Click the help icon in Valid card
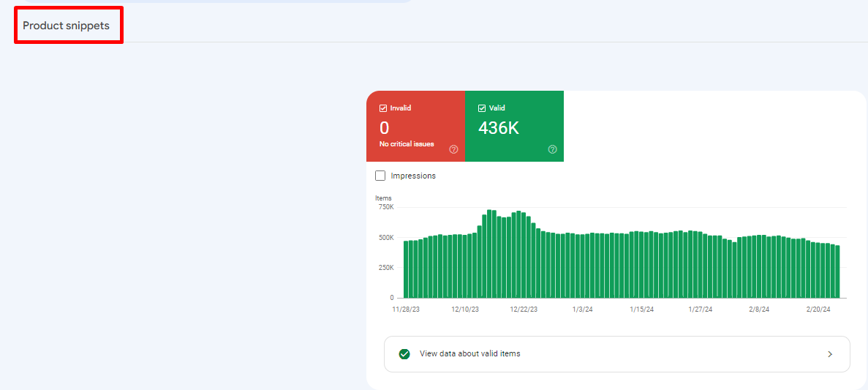Screen dimensions: 868x390 point(552,149)
